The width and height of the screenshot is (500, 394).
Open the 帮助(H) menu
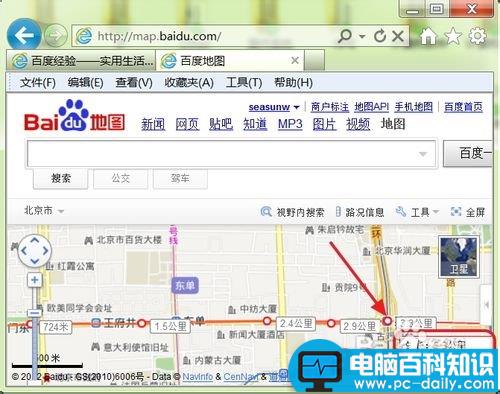pyautogui.click(x=293, y=82)
